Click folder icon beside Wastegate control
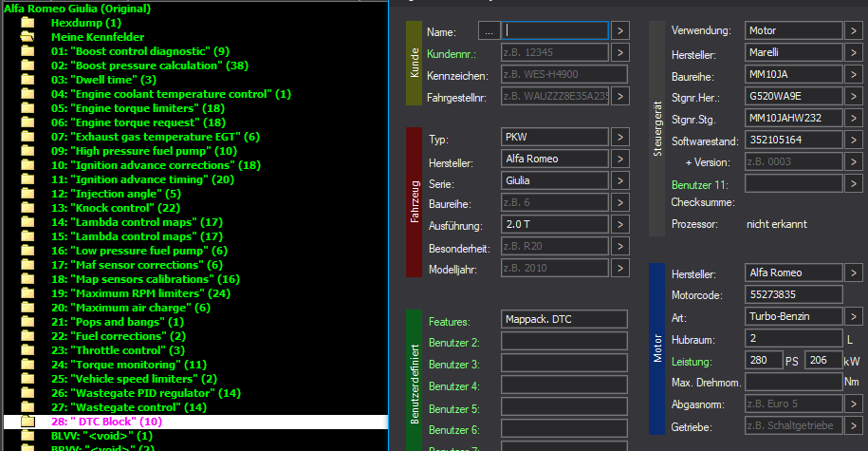 pyautogui.click(x=28, y=407)
